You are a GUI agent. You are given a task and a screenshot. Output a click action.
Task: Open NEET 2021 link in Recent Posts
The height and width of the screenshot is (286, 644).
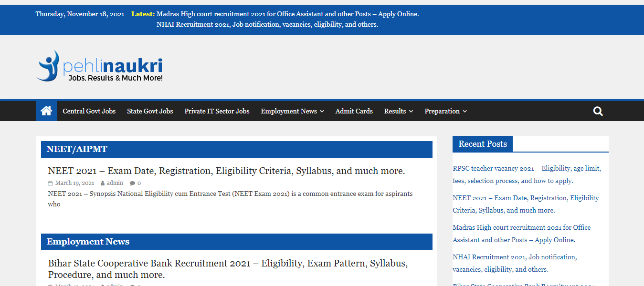(526, 204)
